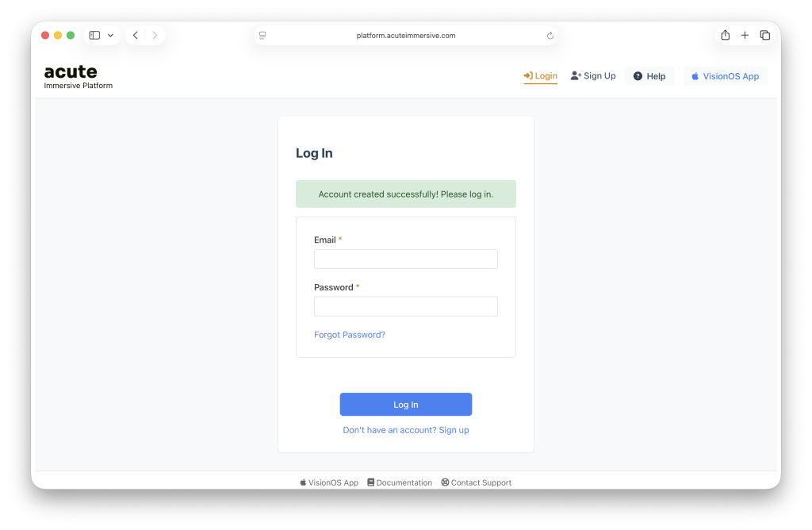Open the VisionOS App header button
This screenshot has width=812, height=530.
click(725, 76)
